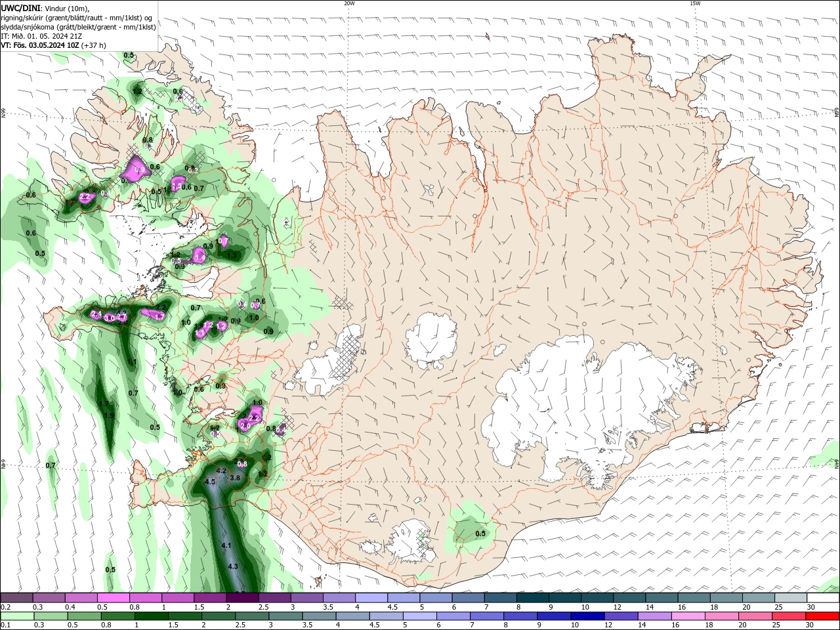Click the 4.3 precipitation value on the map

point(232,566)
